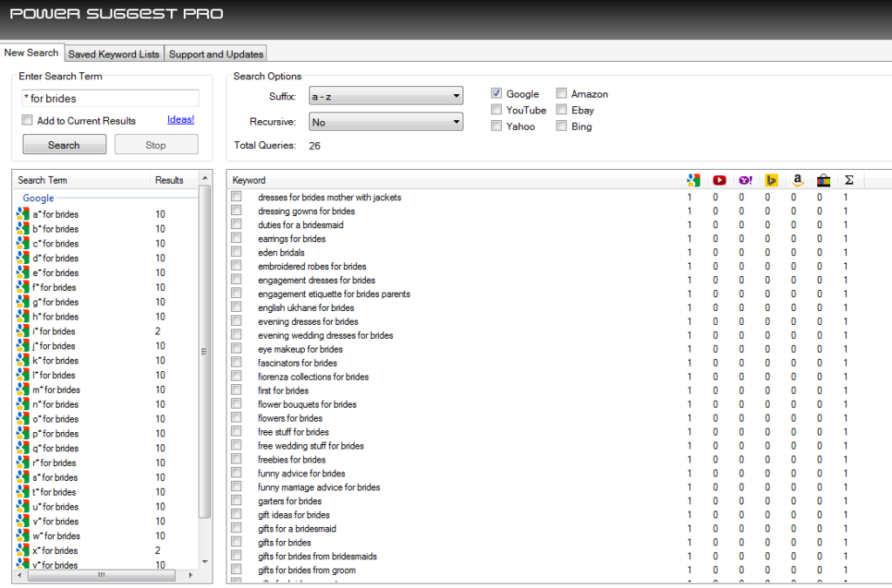Click Google icon beside 'k* for brides'
Screen dimensions: 892x588
point(23,361)
